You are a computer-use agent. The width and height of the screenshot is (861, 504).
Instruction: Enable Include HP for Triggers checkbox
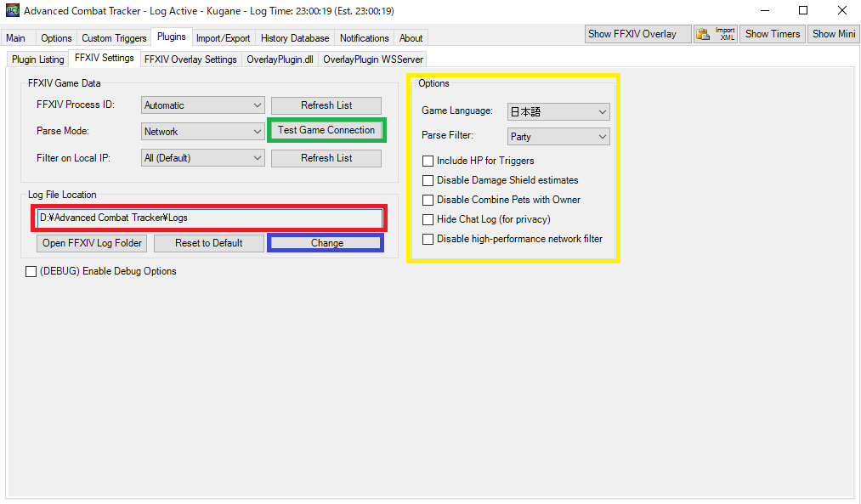[428, 161]
